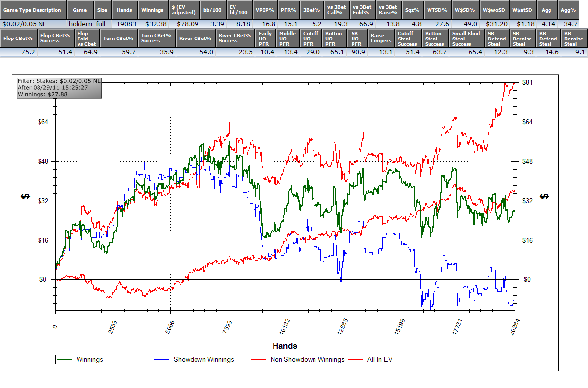Click the BB Defend Steal header

[548, 38]
